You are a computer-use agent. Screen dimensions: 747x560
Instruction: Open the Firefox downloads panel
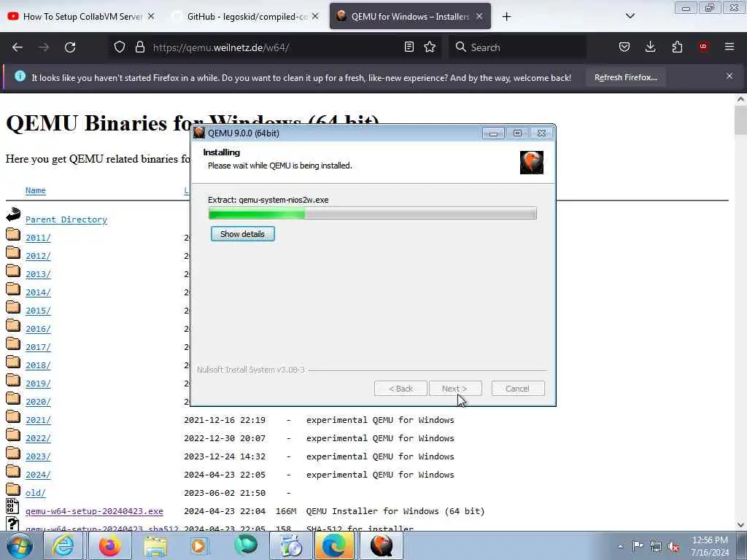pos(650,47)
